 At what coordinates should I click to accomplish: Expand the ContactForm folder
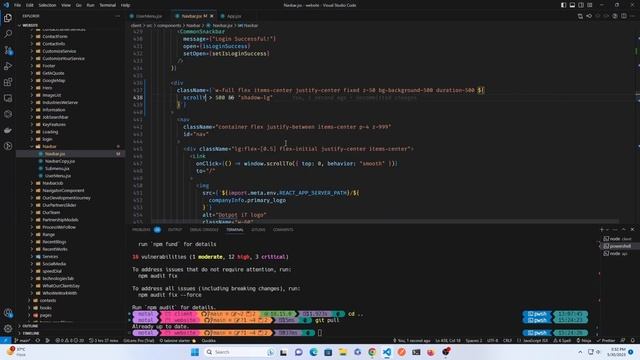55,36
